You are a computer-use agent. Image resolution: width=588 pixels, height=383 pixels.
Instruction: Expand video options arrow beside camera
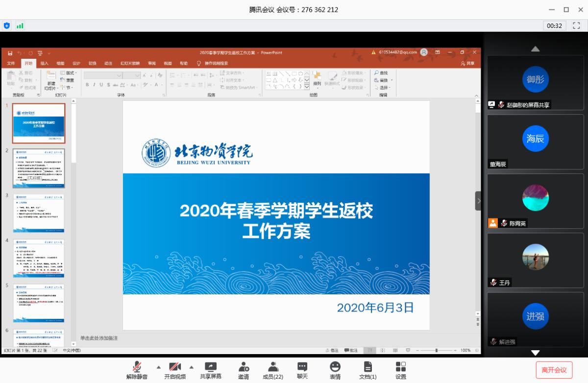pyautogui.click(x=191, y=367)
